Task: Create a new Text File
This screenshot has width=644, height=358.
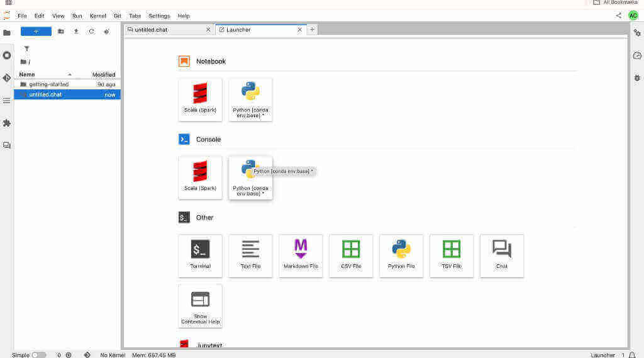Action: point(250,256)
